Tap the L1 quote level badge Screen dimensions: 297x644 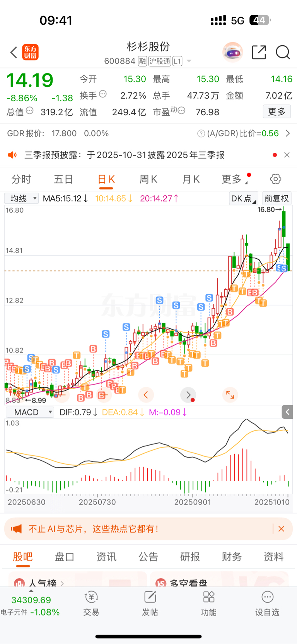tap(177, 61)
